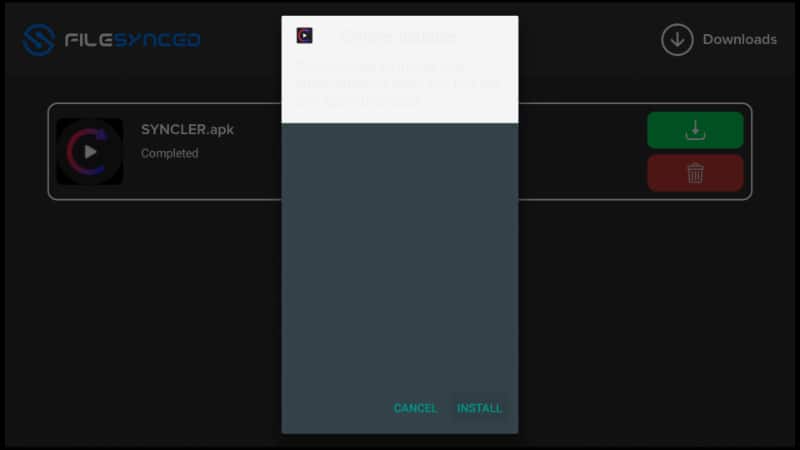
Task: Click the trash can glyph on red button
Action: point(695,173)
